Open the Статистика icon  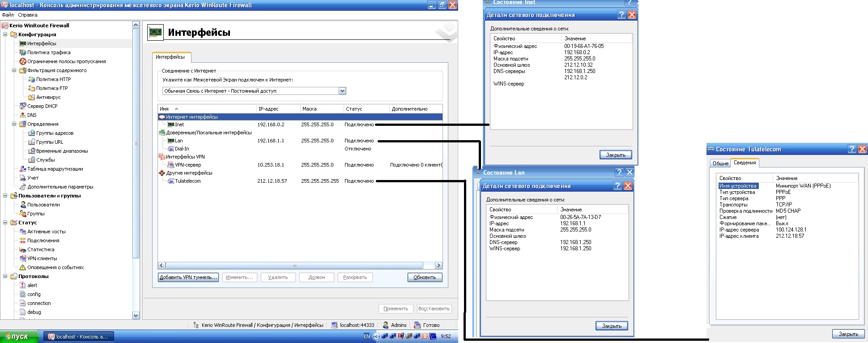coord(22,249)
